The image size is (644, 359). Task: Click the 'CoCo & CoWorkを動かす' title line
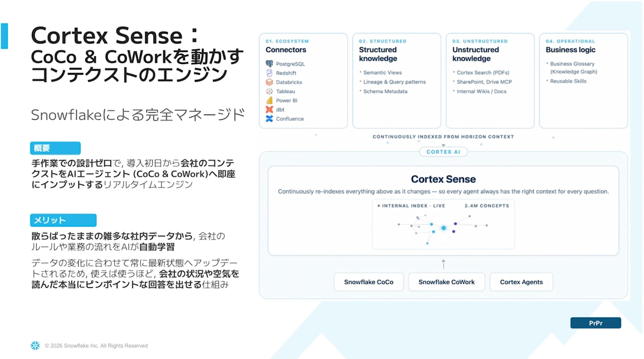pos(137,57)
